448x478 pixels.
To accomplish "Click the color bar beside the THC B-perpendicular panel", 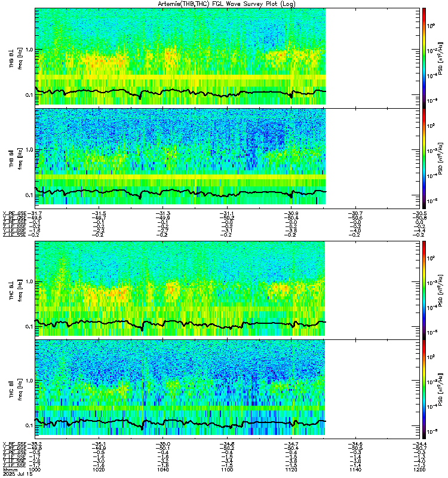I will click(x=424, y=290).
